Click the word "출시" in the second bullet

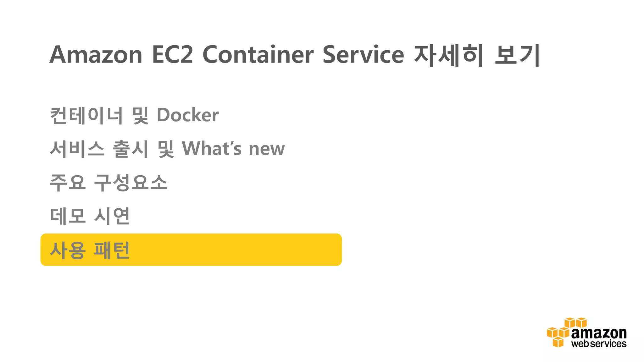pyautogui.click(x=130, y=149)
